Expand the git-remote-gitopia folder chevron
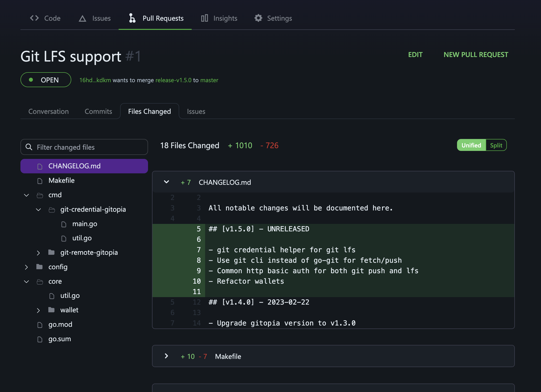 point(38,253)
